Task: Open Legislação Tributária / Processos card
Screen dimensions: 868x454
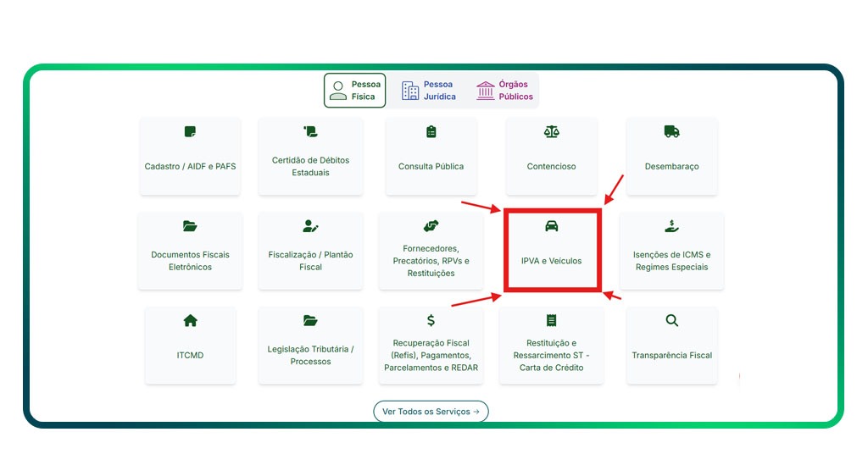Action: tap(310, 346)
